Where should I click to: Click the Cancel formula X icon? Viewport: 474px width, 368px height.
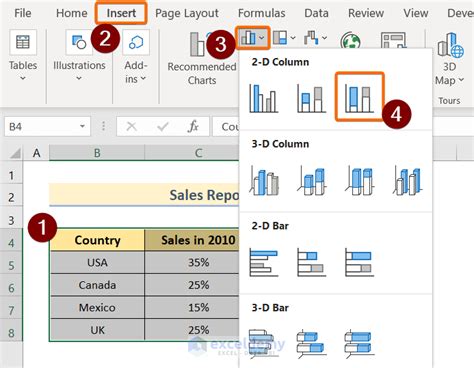[132, 127]
